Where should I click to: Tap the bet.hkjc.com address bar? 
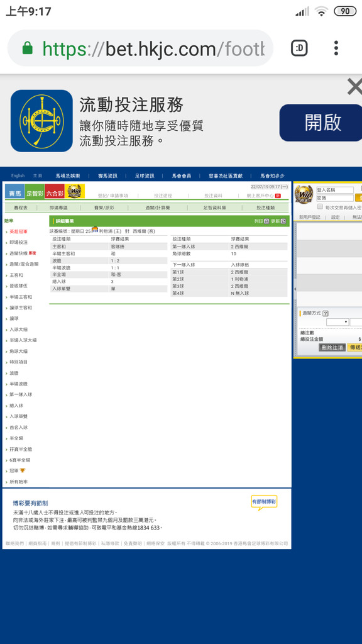point(140,48)
